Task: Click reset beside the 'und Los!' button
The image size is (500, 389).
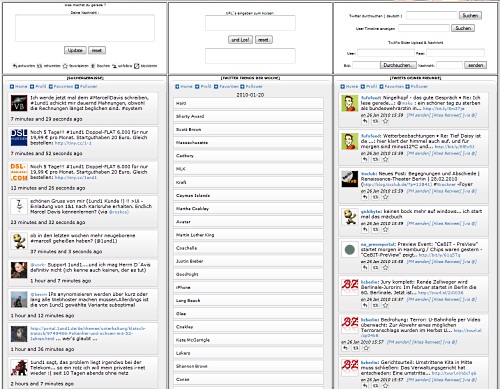Action: 264,40
